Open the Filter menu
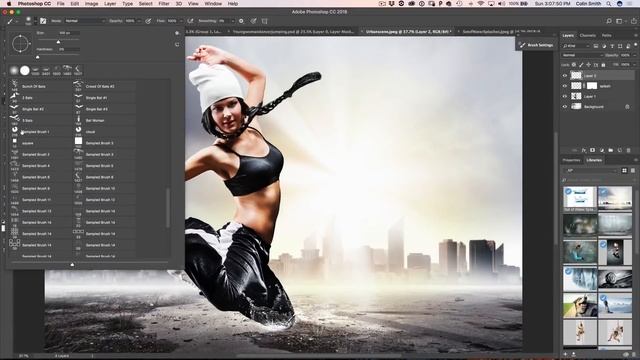The height and width of the screenshot is (360, 640). pyautogui.click(x=164, y=4)
